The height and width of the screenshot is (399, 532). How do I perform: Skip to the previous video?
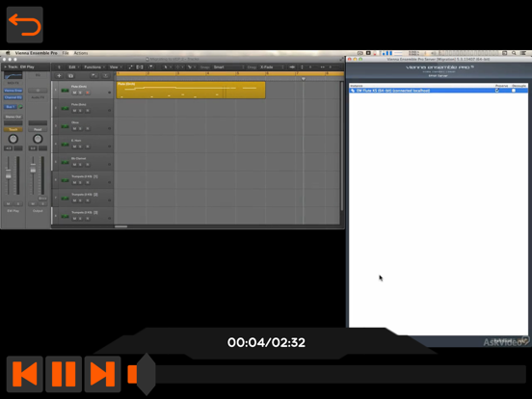tap(25, 374)
